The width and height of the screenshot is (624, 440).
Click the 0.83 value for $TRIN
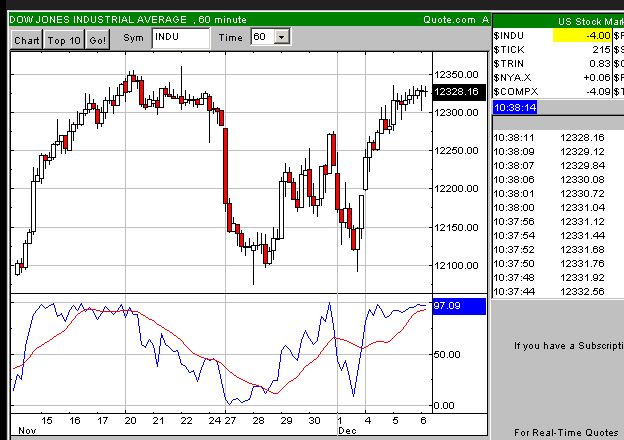click(x=600, y=63)
